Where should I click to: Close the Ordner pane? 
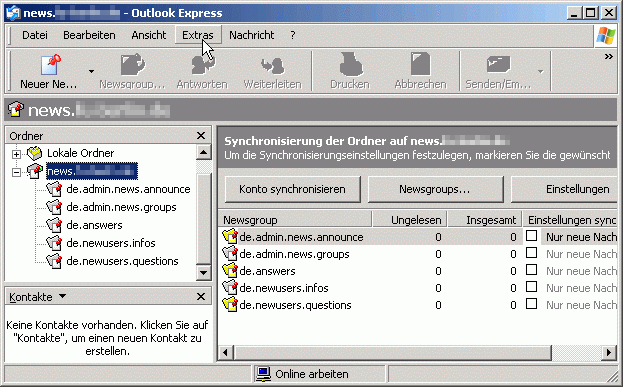201,135
